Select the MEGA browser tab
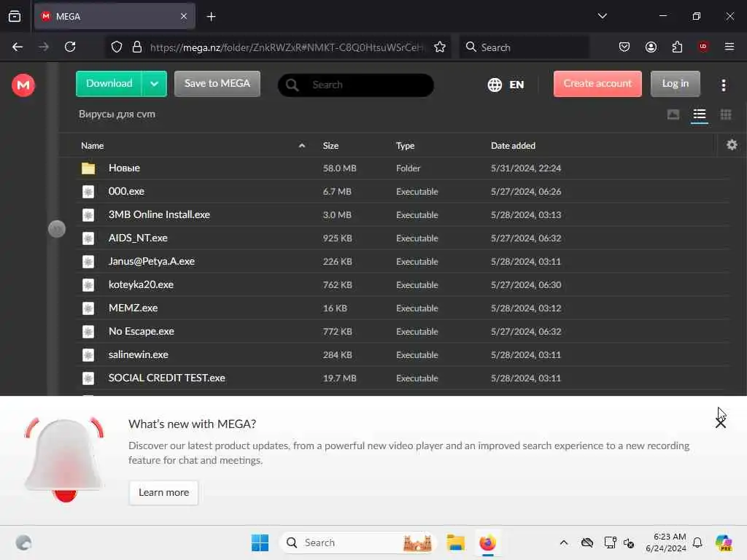 coord(115,16)
